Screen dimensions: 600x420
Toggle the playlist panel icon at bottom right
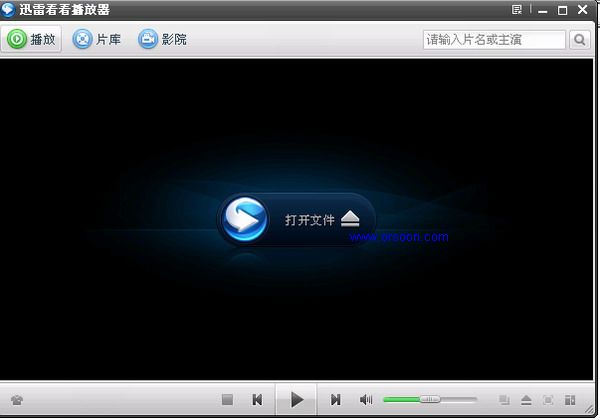click(x=570, y=399)
